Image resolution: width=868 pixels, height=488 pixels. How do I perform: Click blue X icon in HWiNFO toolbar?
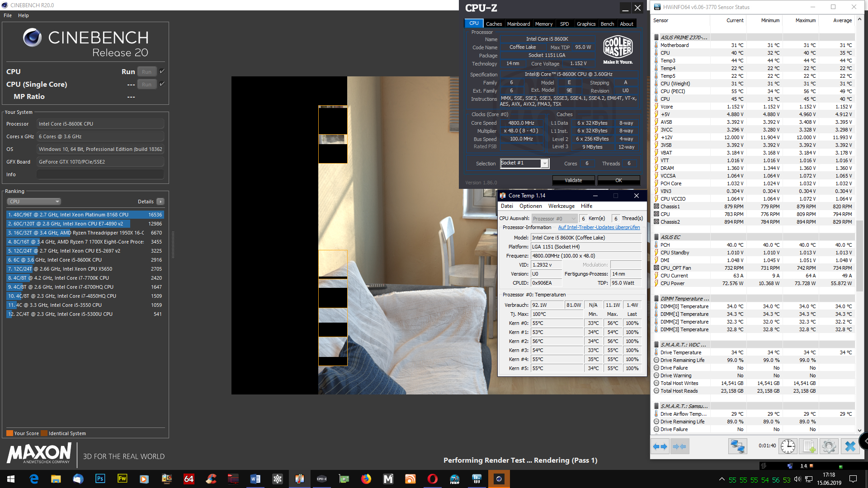point(850,446)
